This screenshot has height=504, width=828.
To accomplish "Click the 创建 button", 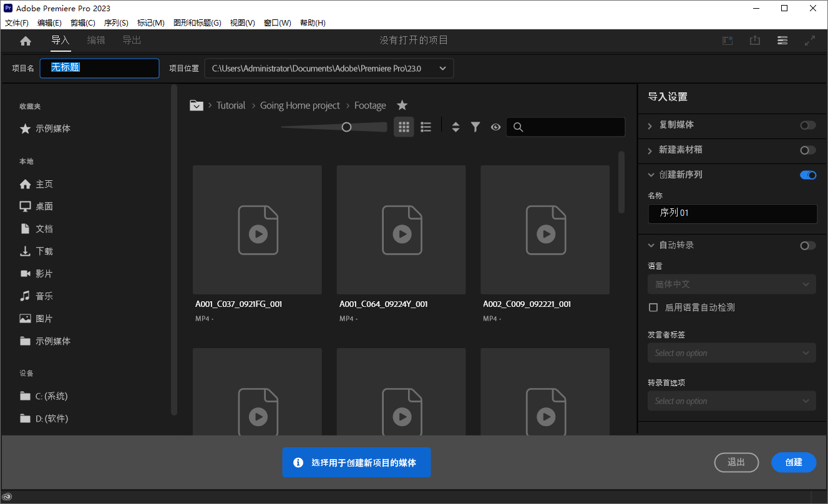I will (x=794, y=462).
